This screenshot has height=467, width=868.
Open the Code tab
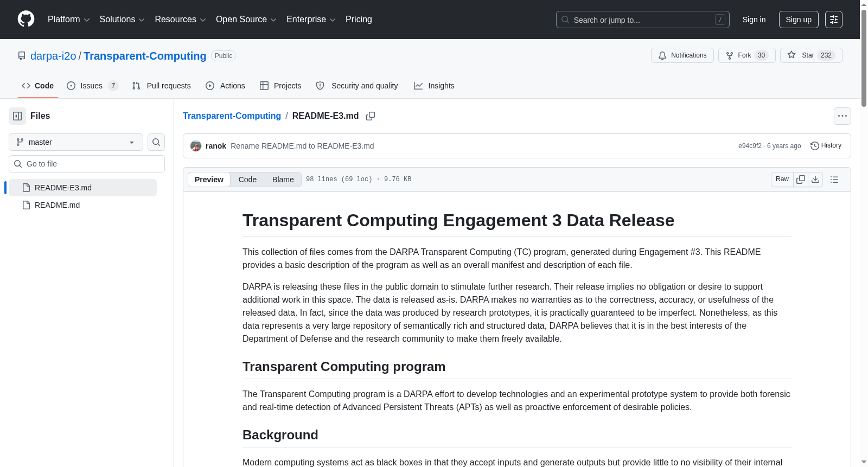tap(37, 86)
